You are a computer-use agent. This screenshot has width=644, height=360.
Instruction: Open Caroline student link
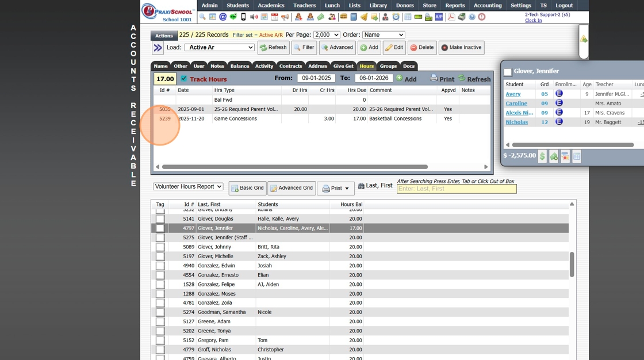tap(516, 104)
